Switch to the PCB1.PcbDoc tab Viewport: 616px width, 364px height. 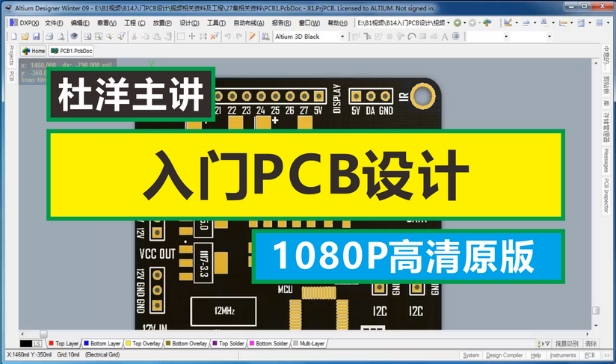(x=72, y=51)
